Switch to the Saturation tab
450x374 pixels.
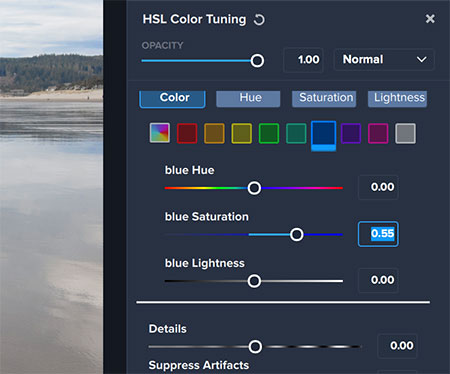pos(324,99)
